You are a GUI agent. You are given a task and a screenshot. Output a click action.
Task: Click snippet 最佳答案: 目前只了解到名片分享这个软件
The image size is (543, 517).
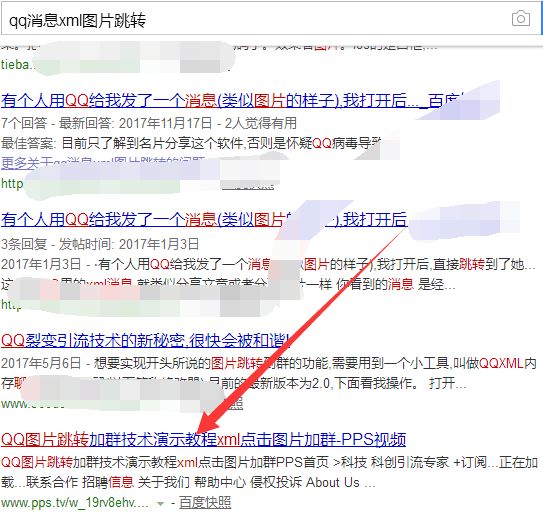(x=191, y=143)
